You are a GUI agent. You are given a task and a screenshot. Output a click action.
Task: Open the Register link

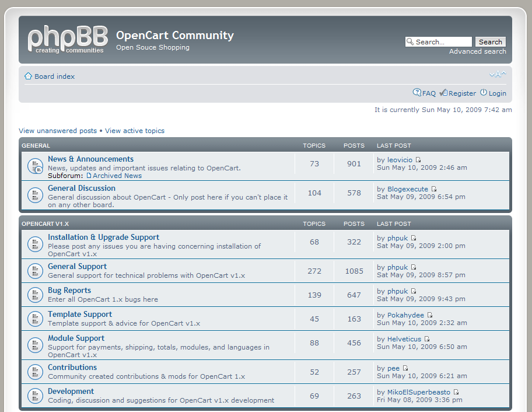[x=462, y=93]
